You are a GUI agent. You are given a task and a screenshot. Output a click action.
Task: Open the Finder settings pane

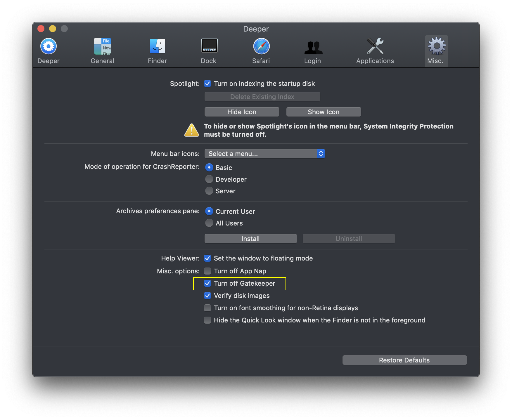157,50
